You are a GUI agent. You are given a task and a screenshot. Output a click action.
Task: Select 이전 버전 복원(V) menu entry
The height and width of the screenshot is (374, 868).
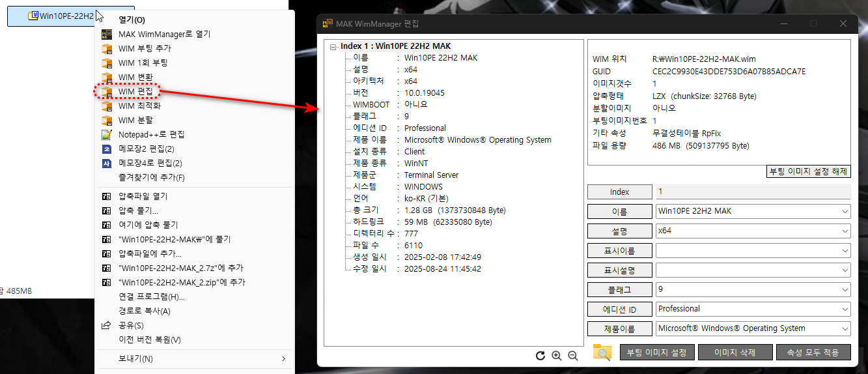pyautogui.click(x=150, y=339)
